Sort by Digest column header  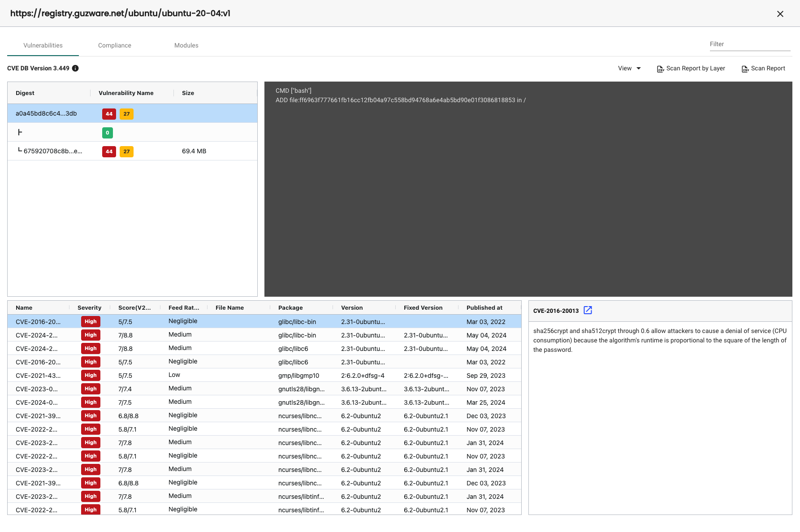pos(25,93)
